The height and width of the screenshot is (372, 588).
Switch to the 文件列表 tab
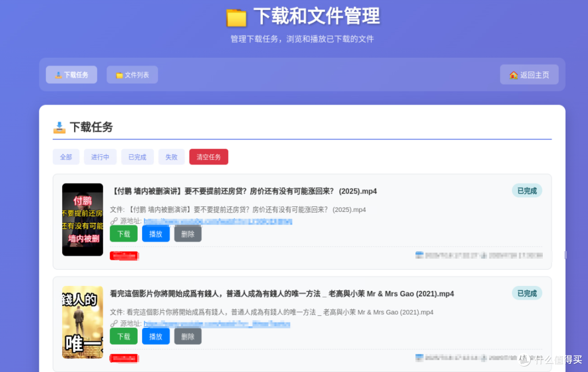(x=132, y=75)
